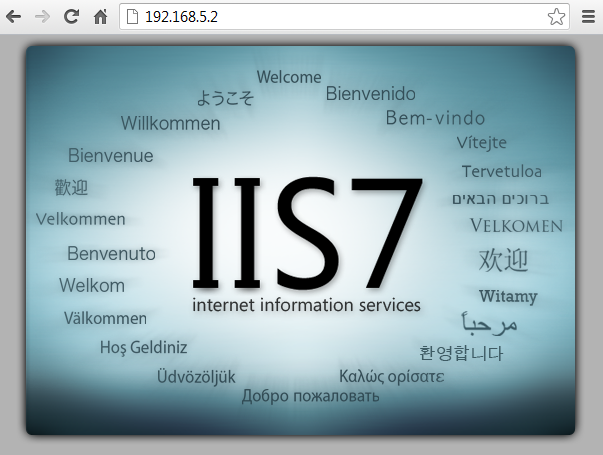Reload the page with the refresh icon
The image size is (603, 455).
[71, 17]
